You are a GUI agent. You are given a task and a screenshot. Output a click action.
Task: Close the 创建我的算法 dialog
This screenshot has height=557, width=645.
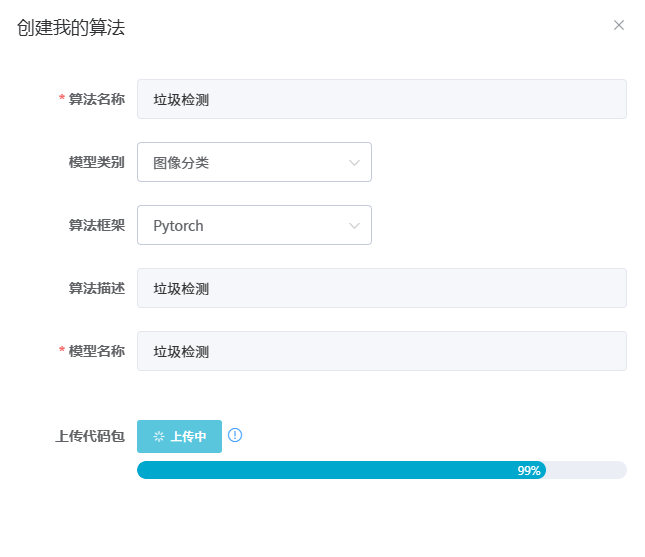click(x=618, y=25)
